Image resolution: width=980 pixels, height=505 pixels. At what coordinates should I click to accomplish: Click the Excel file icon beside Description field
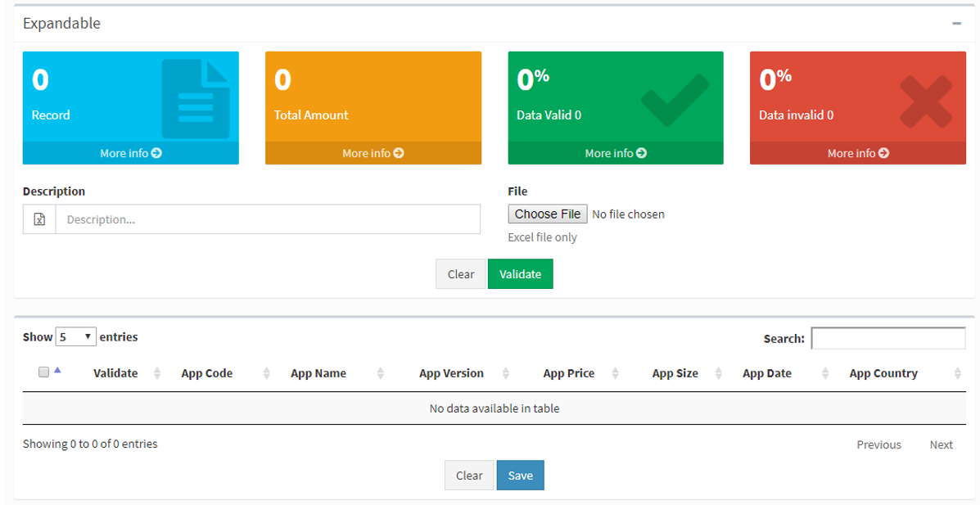(38, 219)
